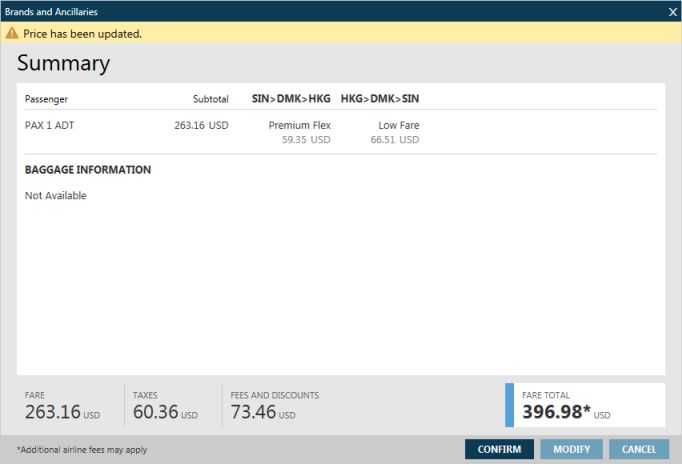Click the HKG>DMK>SIN route column header
This screenshot has height=464, width=682.
(379, 99)
